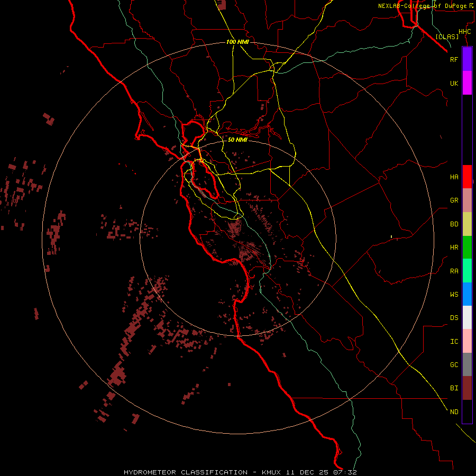Click the RF legend label
The width and height of the screenshot is (476, 476).
[x=454, y=59]
